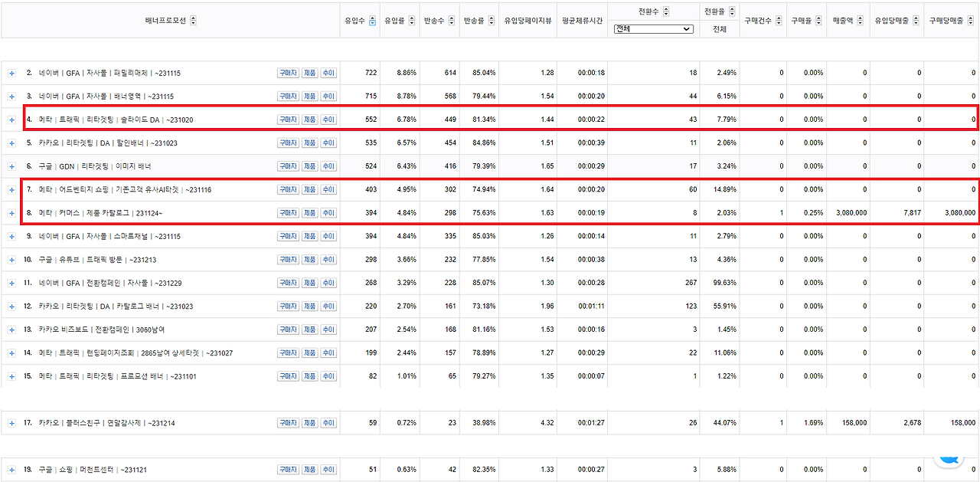Click 추이 button on row 17 플러스친구
The image size is (980, 482).
click(x=328, y=423)
